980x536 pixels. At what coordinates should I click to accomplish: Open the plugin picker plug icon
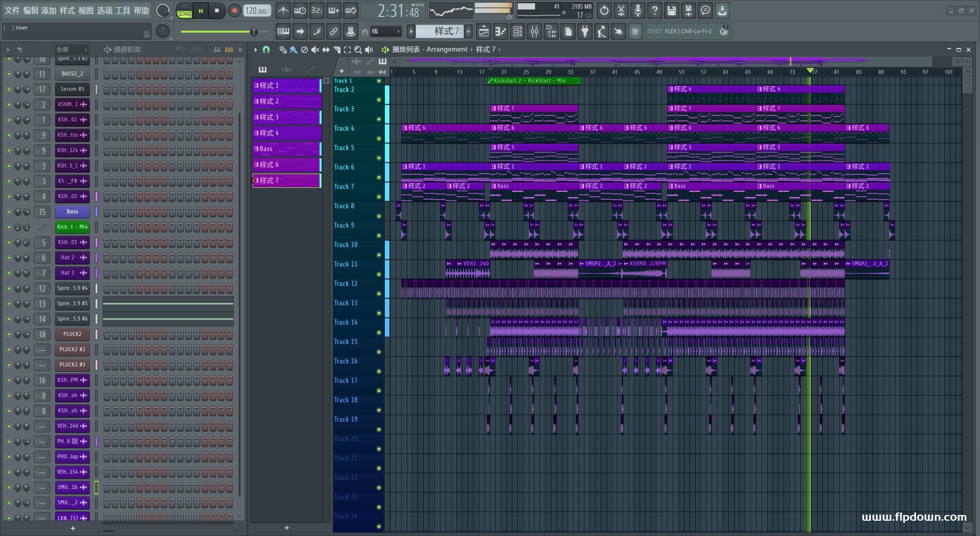click(585, 31)
